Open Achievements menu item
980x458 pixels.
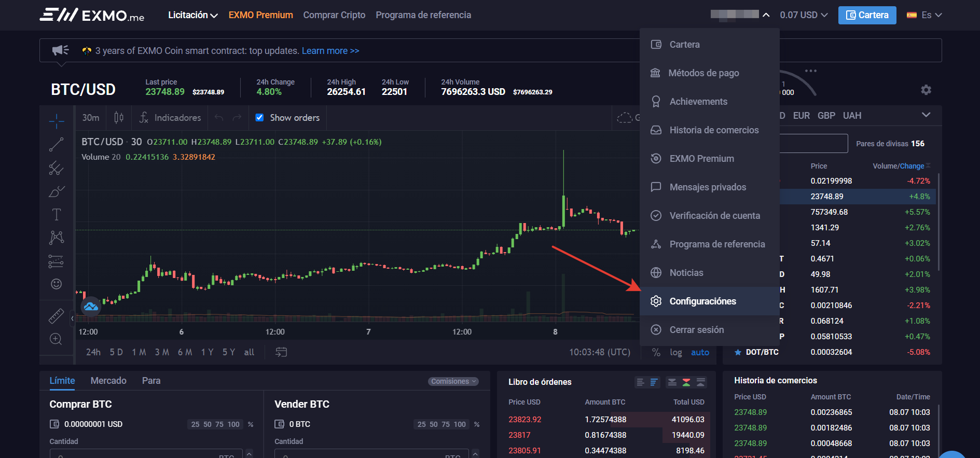pos(709,102)
